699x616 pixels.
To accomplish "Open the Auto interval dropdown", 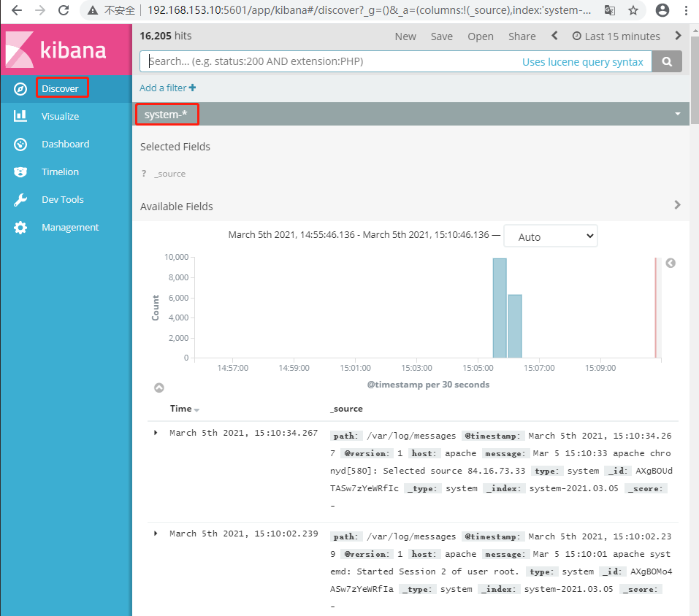I will point(551,236).
